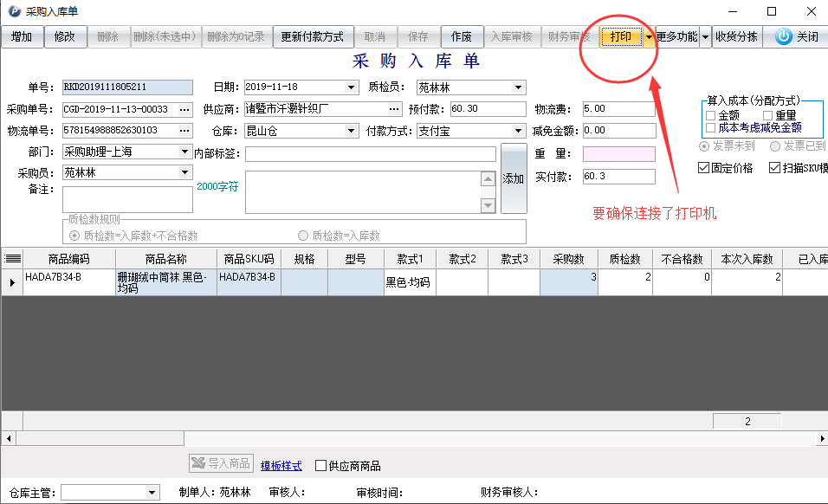Screen dimensions: 828x504
Task: Click 供应商 ellipsis lookup button
Action: point(394,109)
